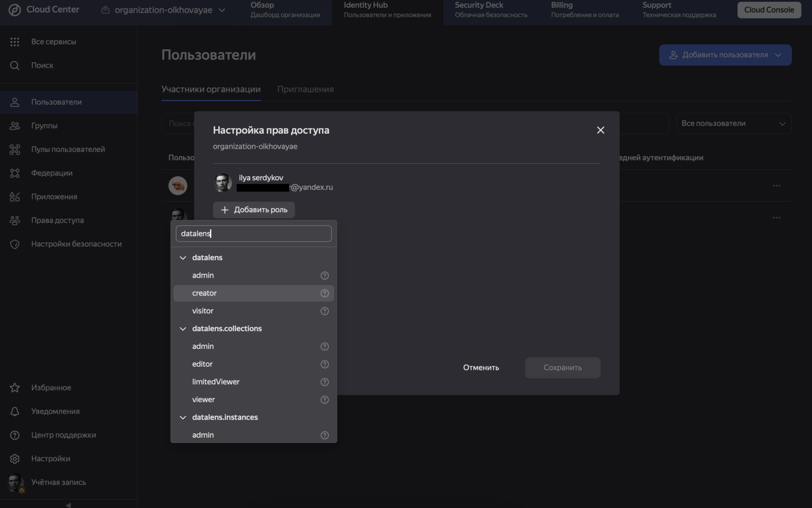Show help for limitedViewer role
The width and height of the screenshot is (812, 508).
(x=325, y=382)
